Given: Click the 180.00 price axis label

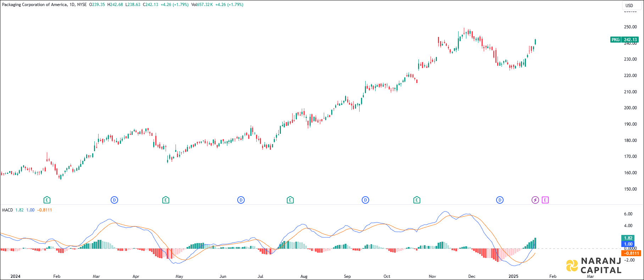Looking at the screenshot, I should 630,141.
